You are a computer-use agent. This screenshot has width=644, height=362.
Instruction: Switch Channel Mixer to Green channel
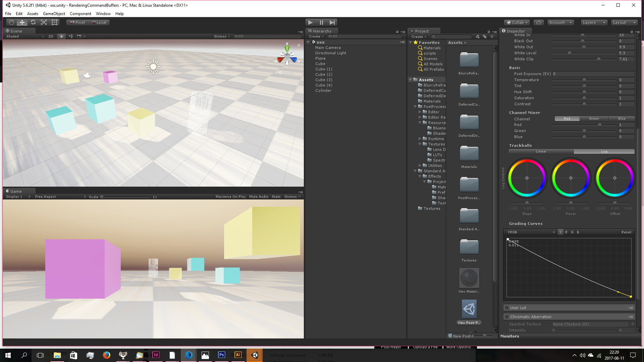(x=594, y=118)
